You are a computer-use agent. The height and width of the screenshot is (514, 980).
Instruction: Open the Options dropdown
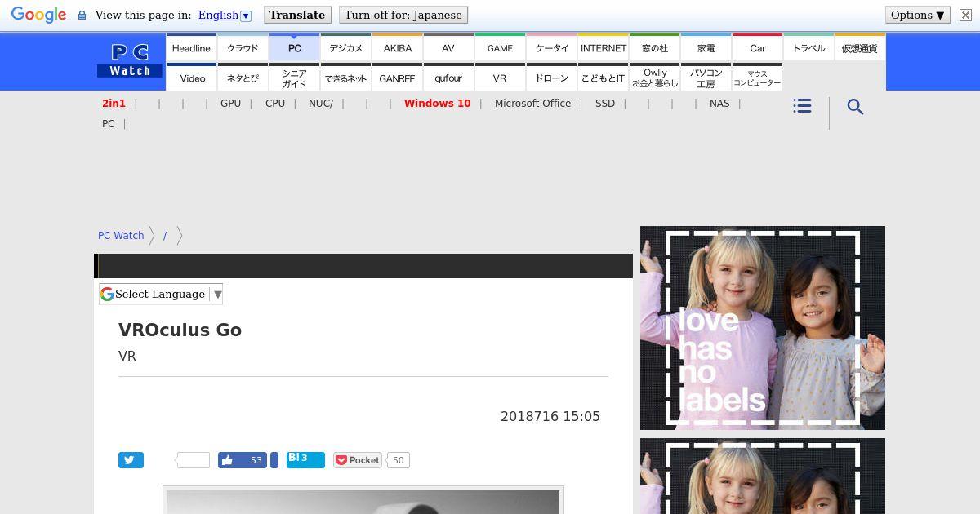coord(917,15)
